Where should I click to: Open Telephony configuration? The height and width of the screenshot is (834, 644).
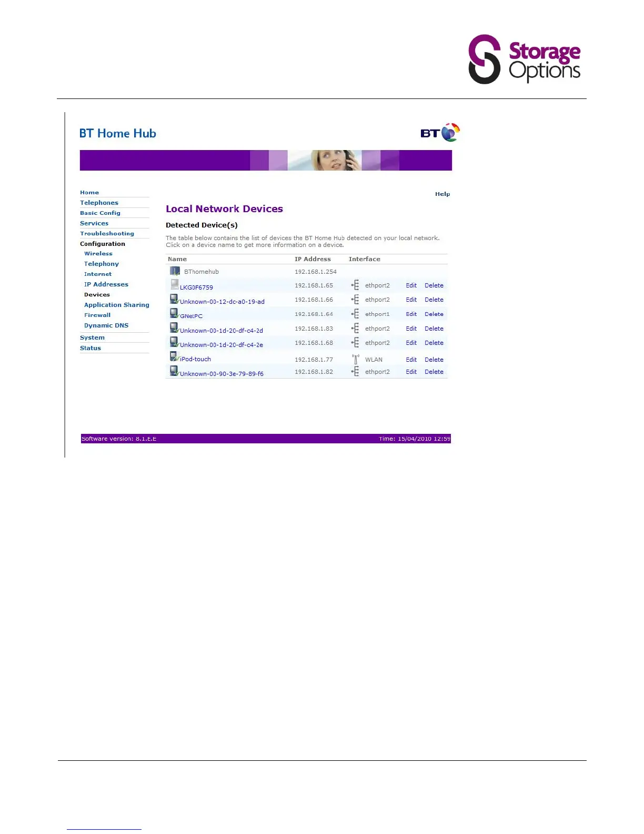click(x=102, y=264)
